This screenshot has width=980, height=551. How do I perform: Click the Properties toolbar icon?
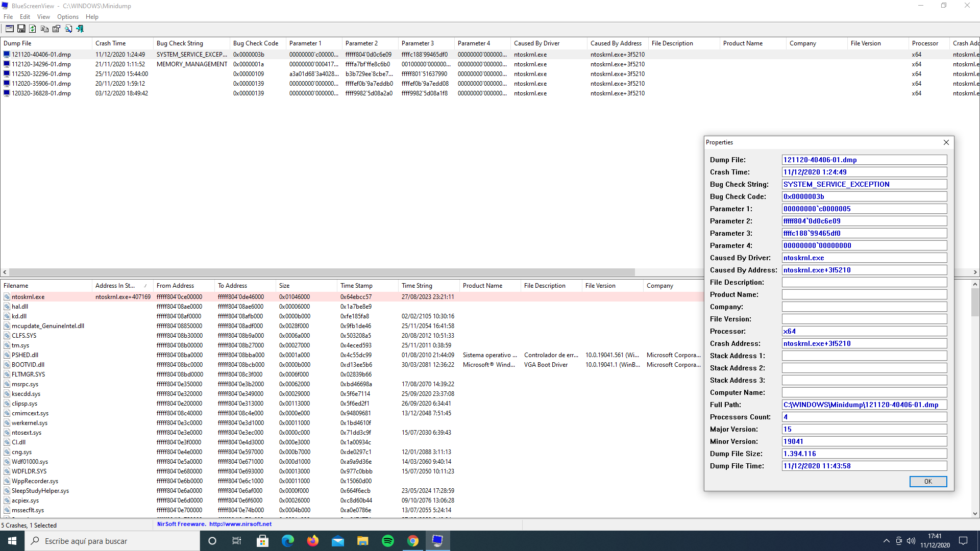[56, 29]
